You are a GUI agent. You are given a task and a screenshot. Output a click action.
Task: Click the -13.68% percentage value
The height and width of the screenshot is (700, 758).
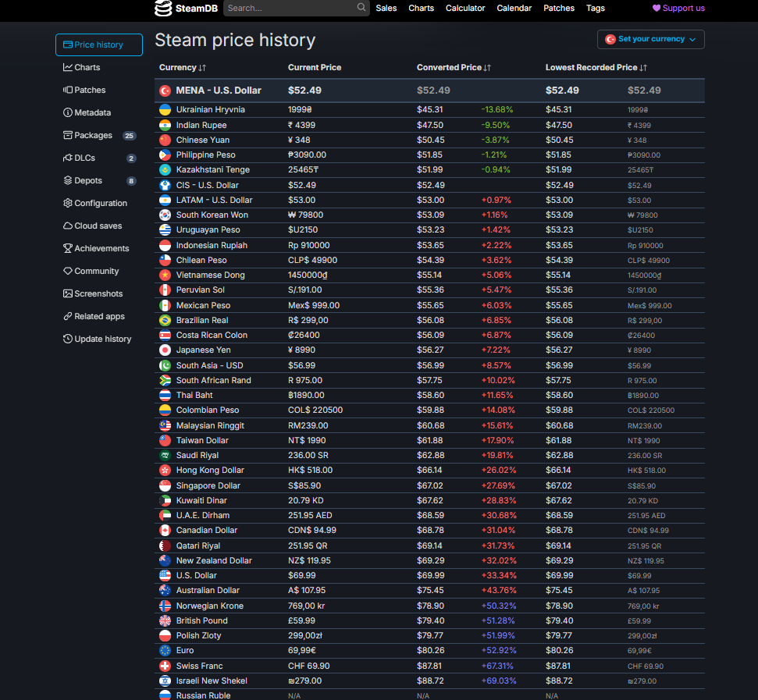pyautogui.click(x=497, y=110)
